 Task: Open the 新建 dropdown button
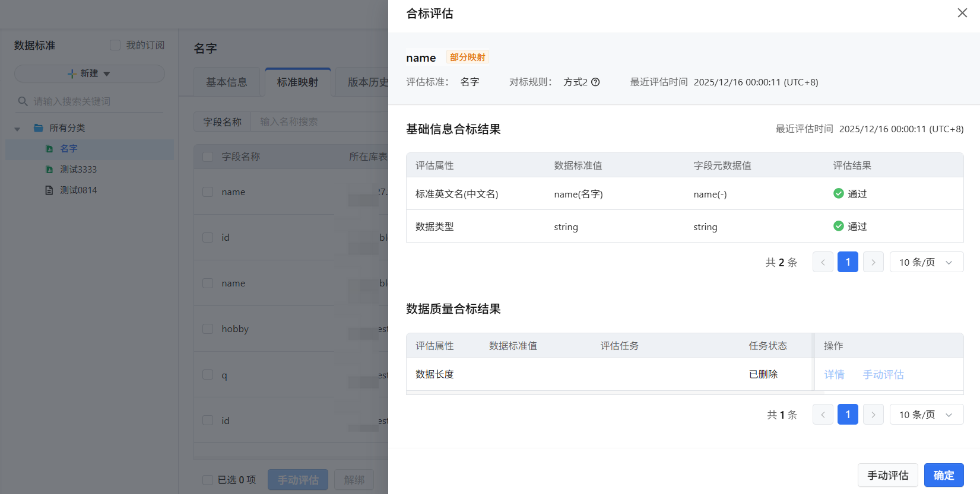[x=90, y=74]
